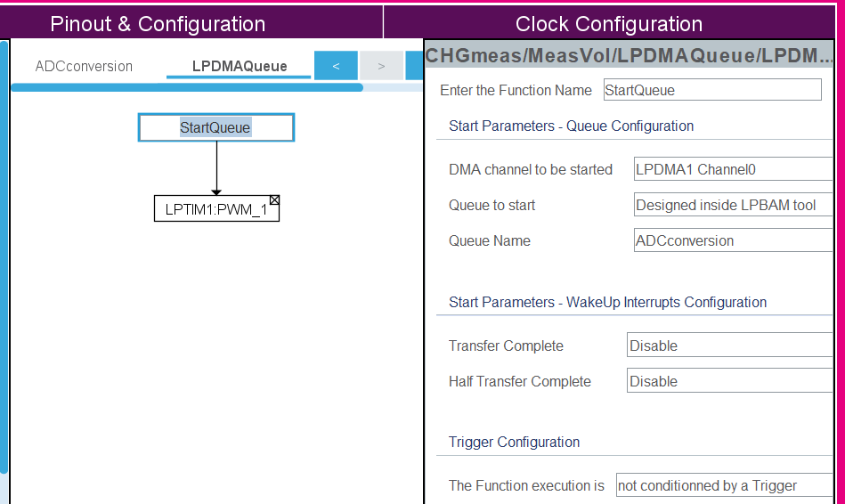This screenshot has width=845, height=504.
Task: Open the Function execution trigger dropdown
Action: pyautogui.click(x=724, y=485)
